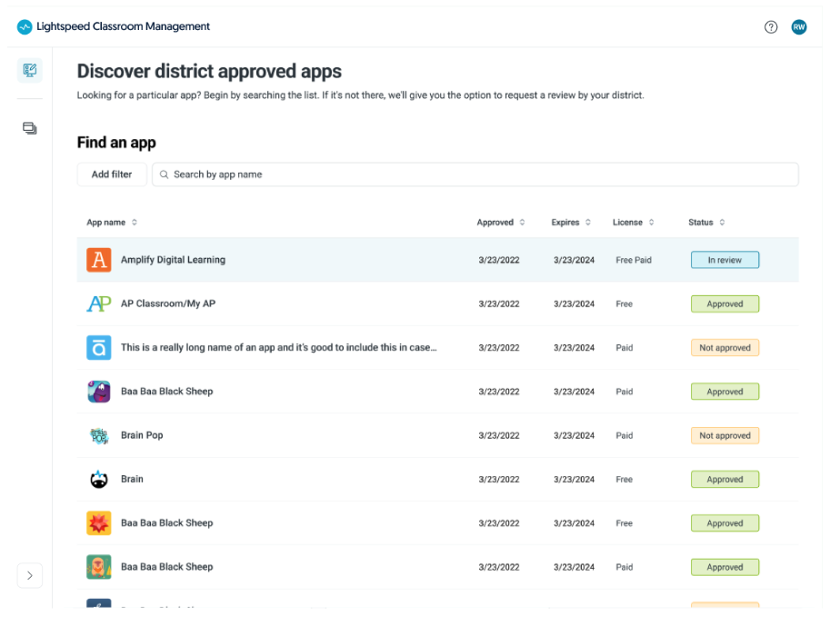The width and height of the screenshot is (840, 636).
Task: Select the apps library icon in the sidebar
Action: (29, 128)
